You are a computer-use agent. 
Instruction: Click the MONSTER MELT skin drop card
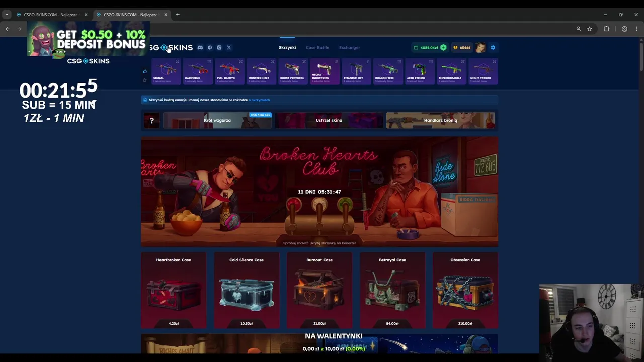point(261,71)
